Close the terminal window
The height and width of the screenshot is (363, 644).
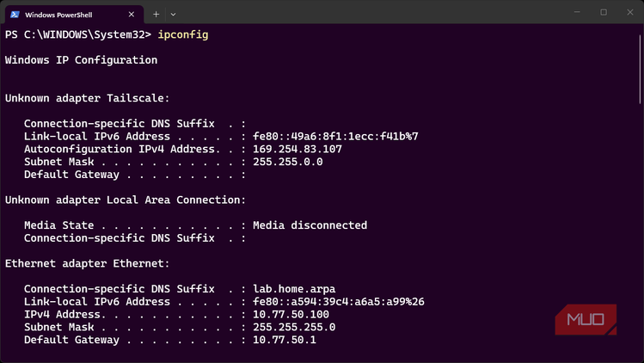tap(630, 12)
